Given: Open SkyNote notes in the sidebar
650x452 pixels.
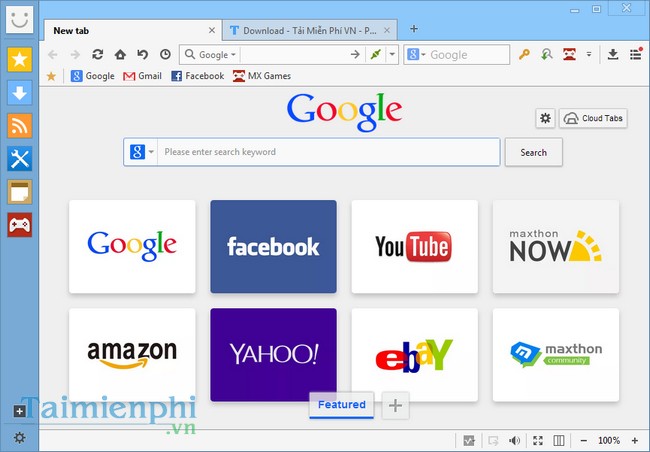Looking at the screenshot, I should tap(19, 192).
